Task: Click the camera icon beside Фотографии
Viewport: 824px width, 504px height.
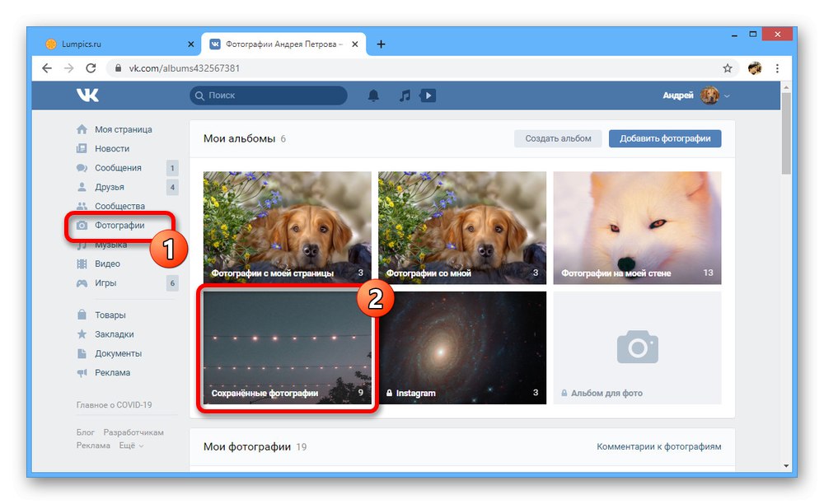Action: pos(82,225)
